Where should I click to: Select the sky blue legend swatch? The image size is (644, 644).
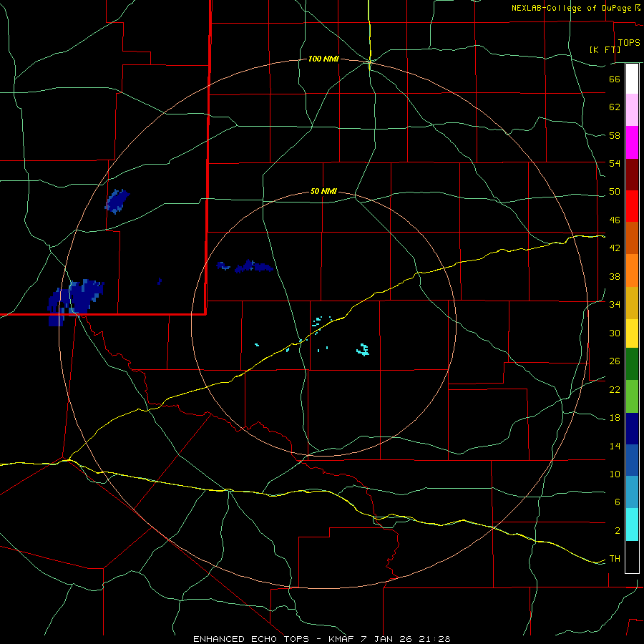click(632, 492)
